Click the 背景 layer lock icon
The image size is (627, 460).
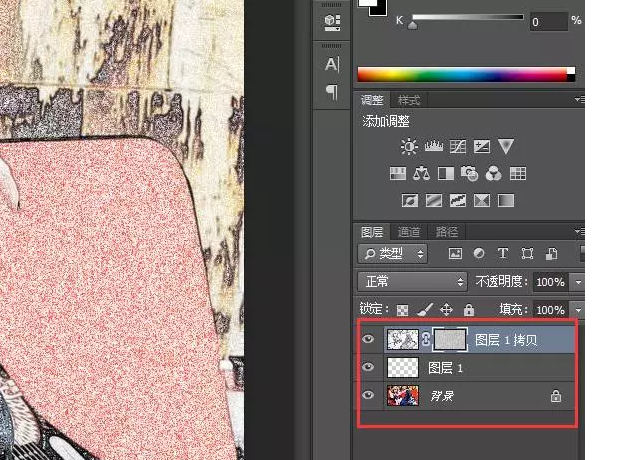coord(556,396)
